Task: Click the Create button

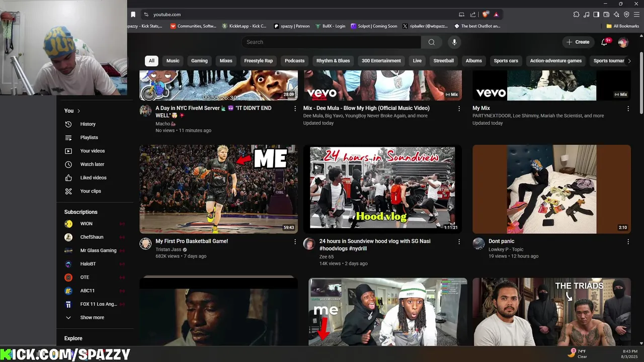Action: (x=578, y=42)
